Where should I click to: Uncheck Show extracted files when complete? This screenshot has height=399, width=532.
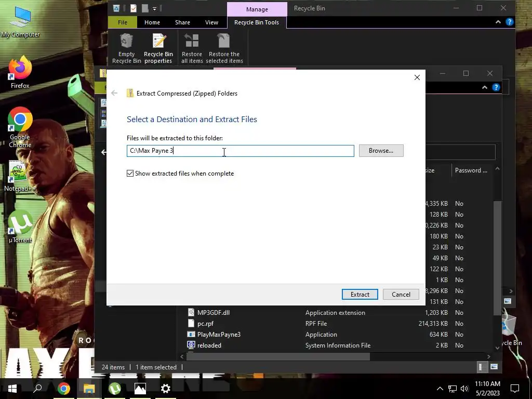tap(130, 174)
